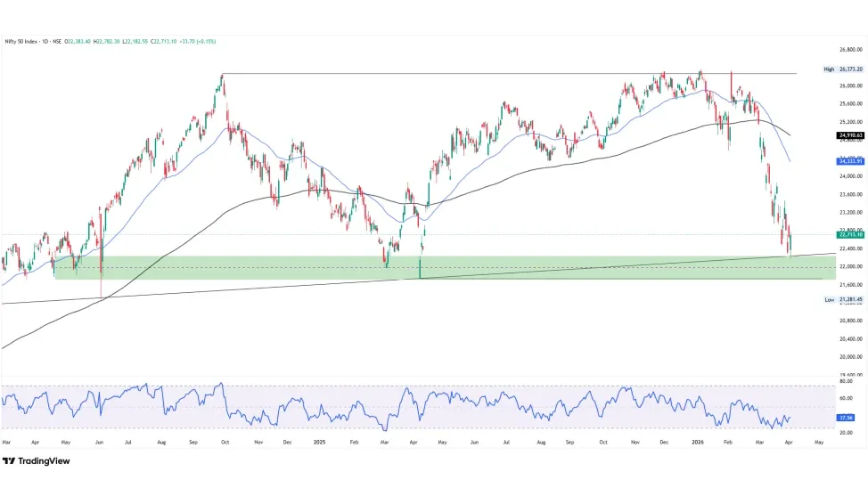Image resolution: width=868 pixels, height=488 pixels.
Task: Click the 26,800.00 level on price scale
Action: pos(851,50)
